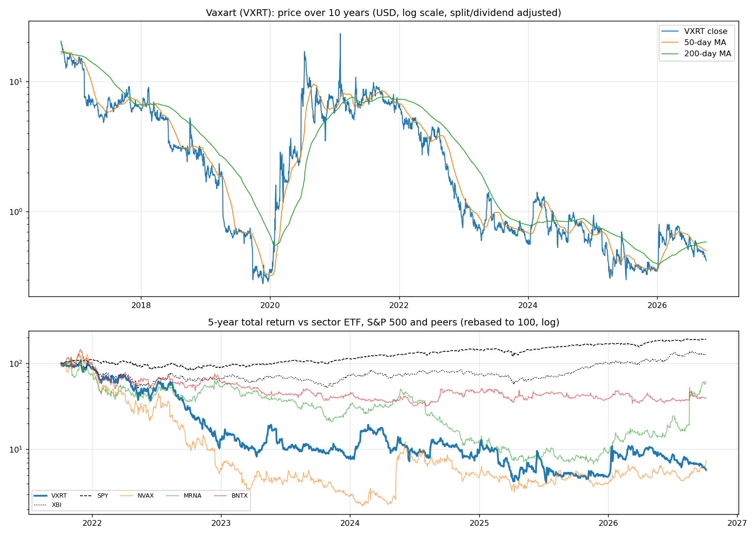Select 'MRNA' in the bottom chart legend
This screenshot has width=756, height=536.
pos(192,496)
